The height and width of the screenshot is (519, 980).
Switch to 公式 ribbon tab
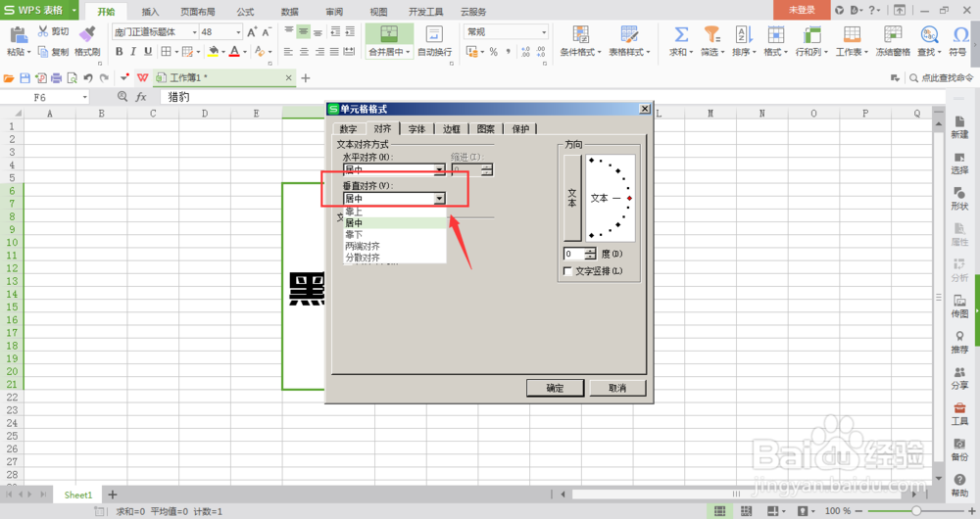pos(246,11)
